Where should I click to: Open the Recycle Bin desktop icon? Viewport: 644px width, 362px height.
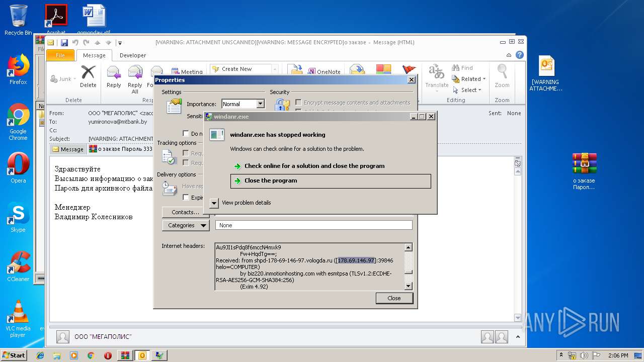(x=18, y=20)
